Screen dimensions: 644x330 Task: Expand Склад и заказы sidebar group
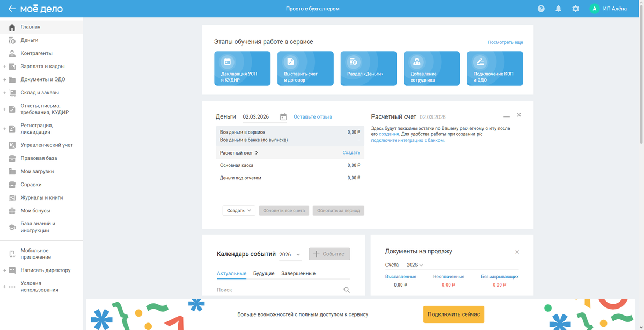[4, 93]
